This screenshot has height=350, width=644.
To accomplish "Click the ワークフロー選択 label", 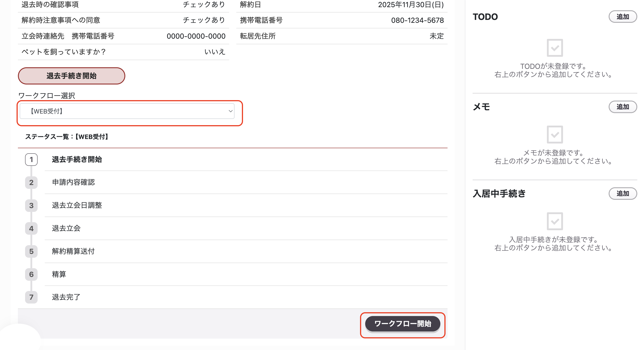I will coord(47,96).
